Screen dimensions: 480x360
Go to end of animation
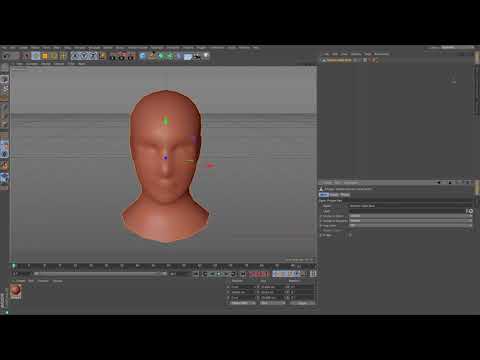click(x=243, y=274)
